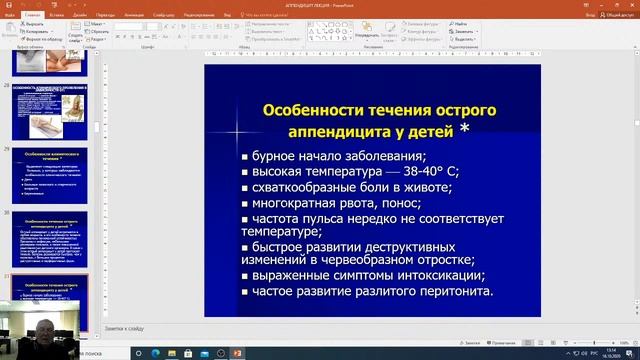Open the Слайд-шоу ribbon tab

pyautogui.click(x=163, y=15)
